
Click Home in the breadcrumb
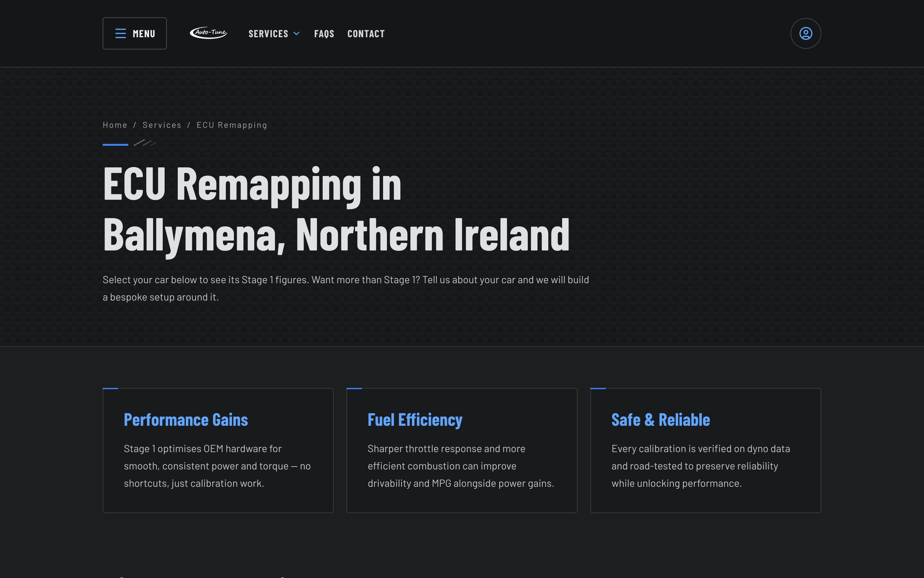click(x=115, y=125)
